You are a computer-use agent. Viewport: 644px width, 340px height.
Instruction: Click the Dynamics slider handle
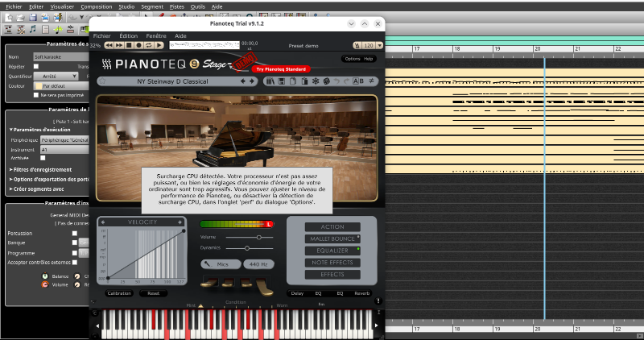pyautogui.click(x=247, y=248)
